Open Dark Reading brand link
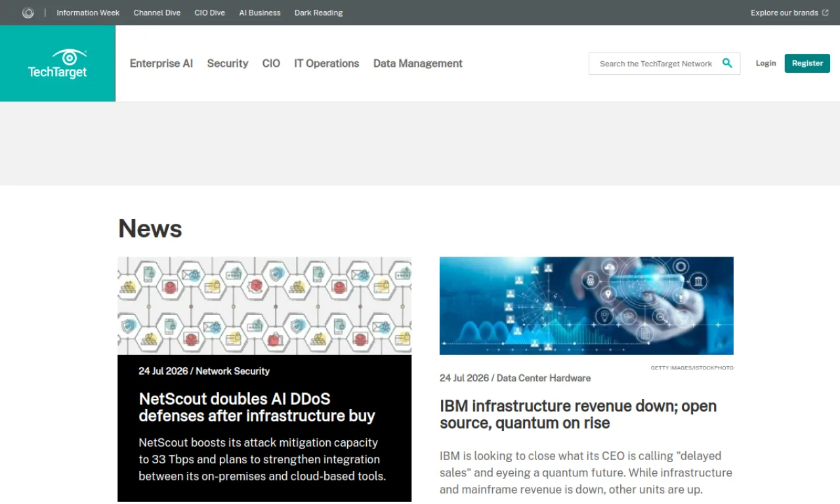840x504 pixels. [x=318, y=12]
